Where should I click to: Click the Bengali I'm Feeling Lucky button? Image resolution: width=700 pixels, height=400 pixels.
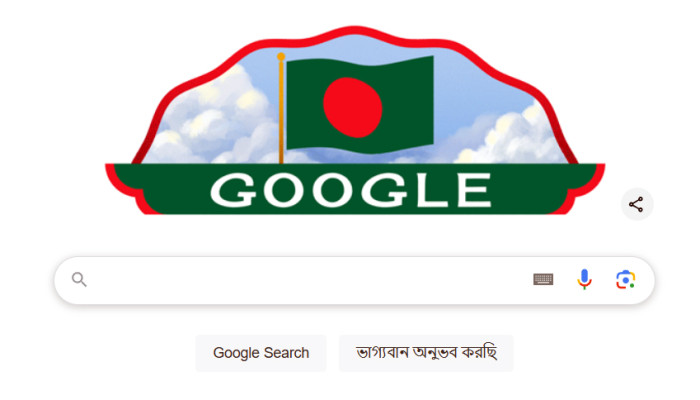click(426, 353)
